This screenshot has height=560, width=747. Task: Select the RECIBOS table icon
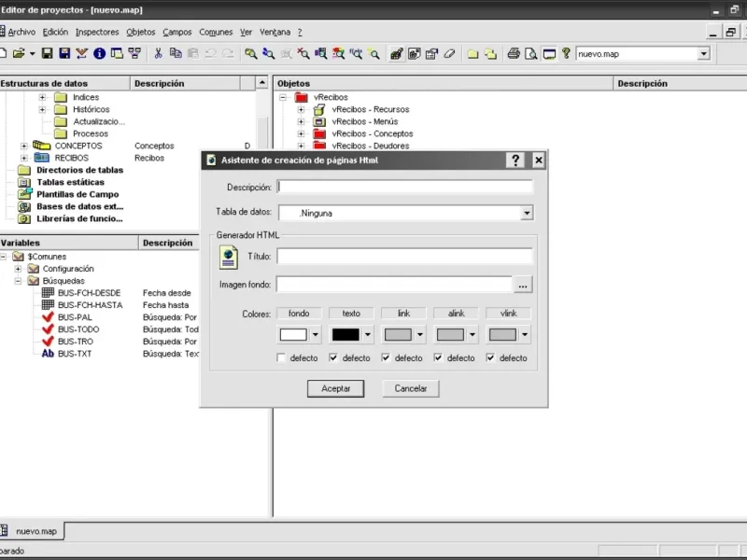pyautogui.click(x=41, y=158)
